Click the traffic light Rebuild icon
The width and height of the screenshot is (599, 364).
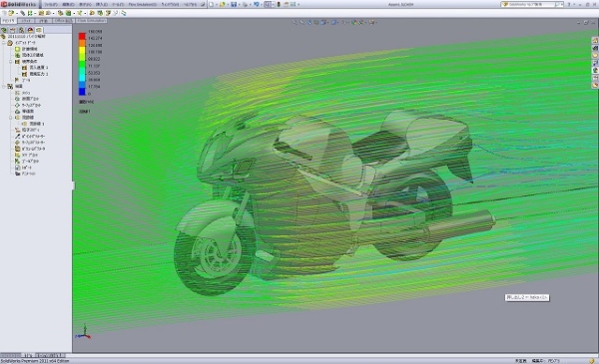pos(279,4)
